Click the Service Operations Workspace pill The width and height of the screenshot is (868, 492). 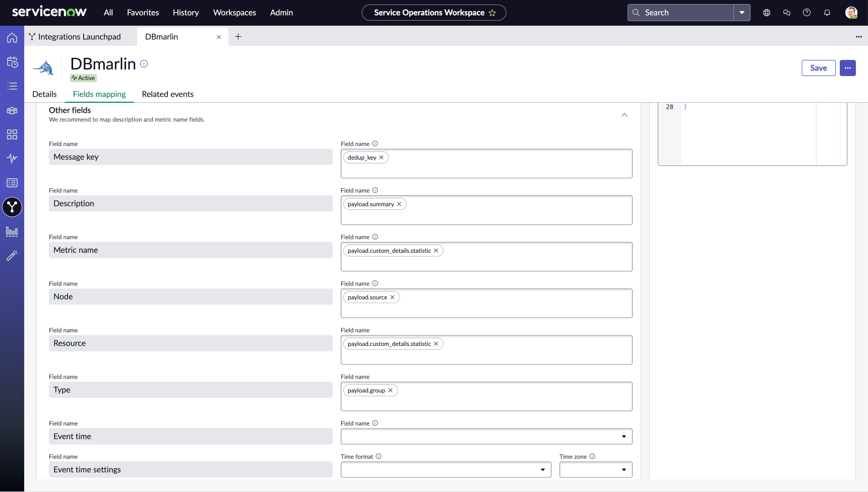point(434,13)
